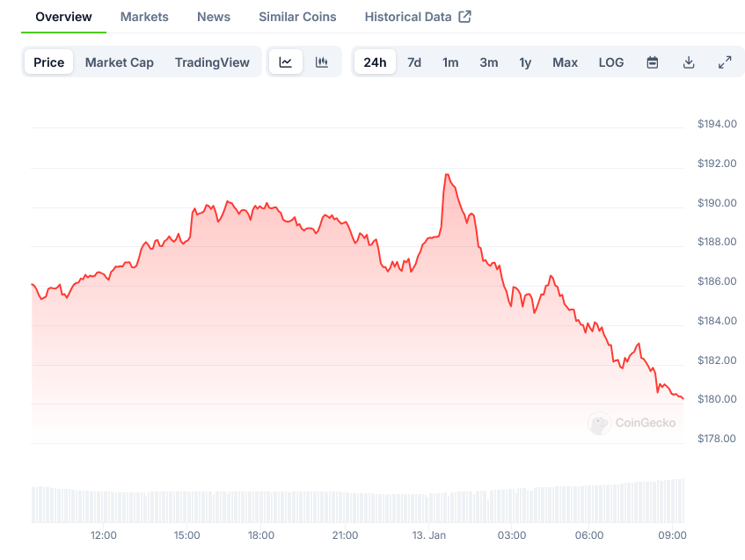The width and height of the screenshot is (745, 560).
Task: Choose the 1m time range
Action: [x=450, y=62]
